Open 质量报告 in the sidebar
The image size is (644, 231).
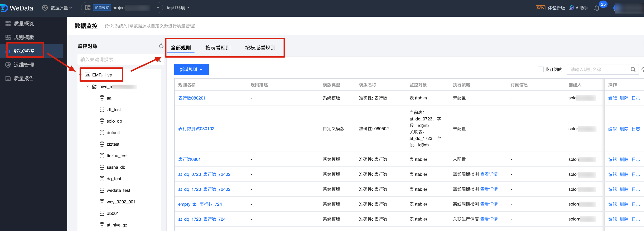(x=23, y=78)
